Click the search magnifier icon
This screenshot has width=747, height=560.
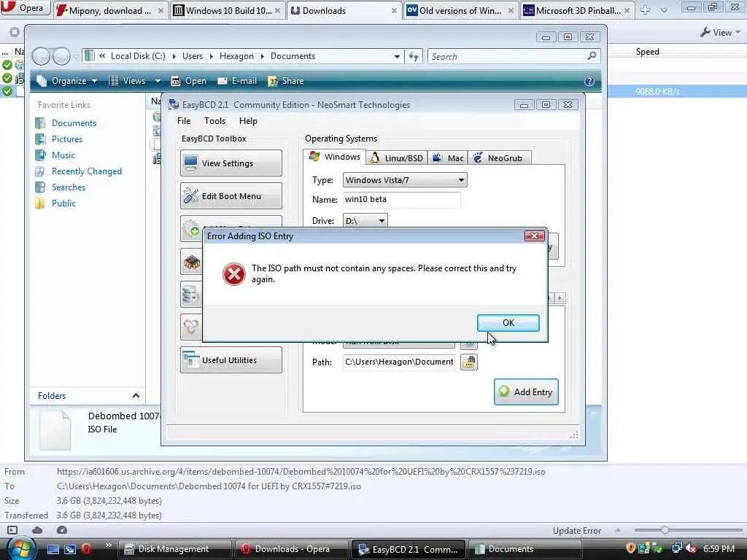(x=592, y=56)
